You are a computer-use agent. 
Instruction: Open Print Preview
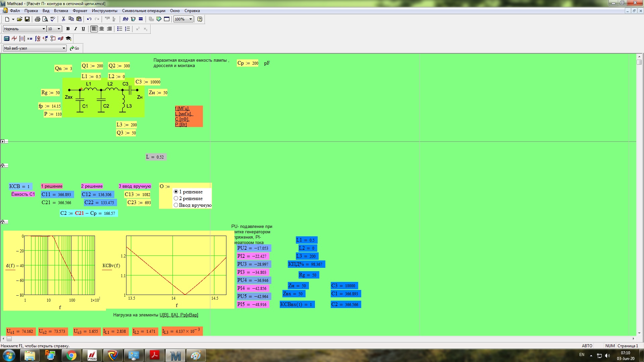tap(45, 19)
